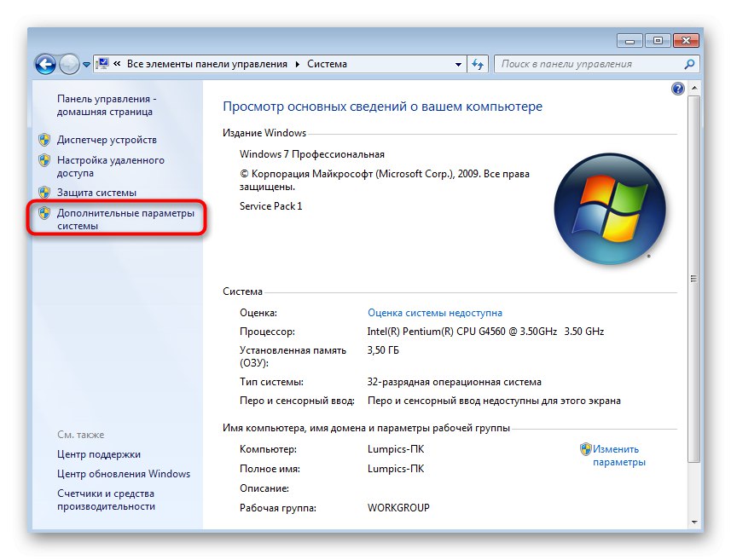Open the recent pages dropdown arrow

86,65
